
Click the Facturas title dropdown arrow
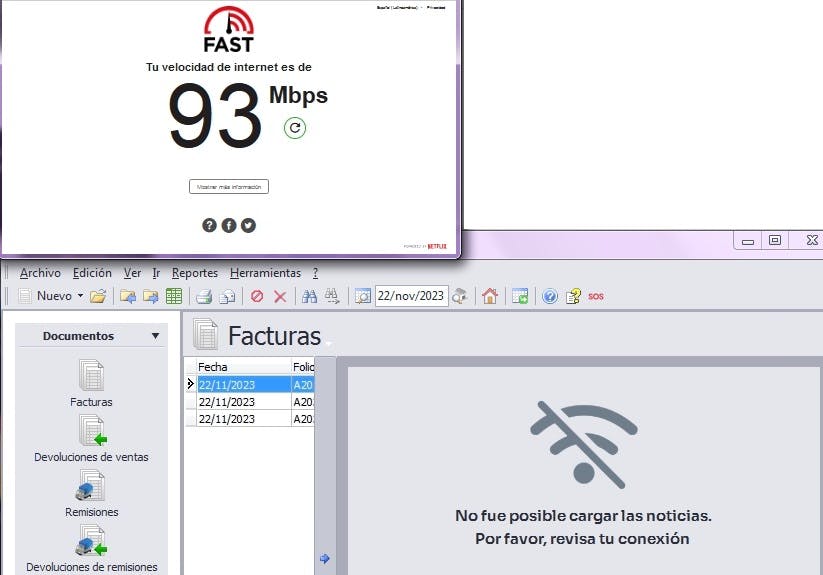329,344
